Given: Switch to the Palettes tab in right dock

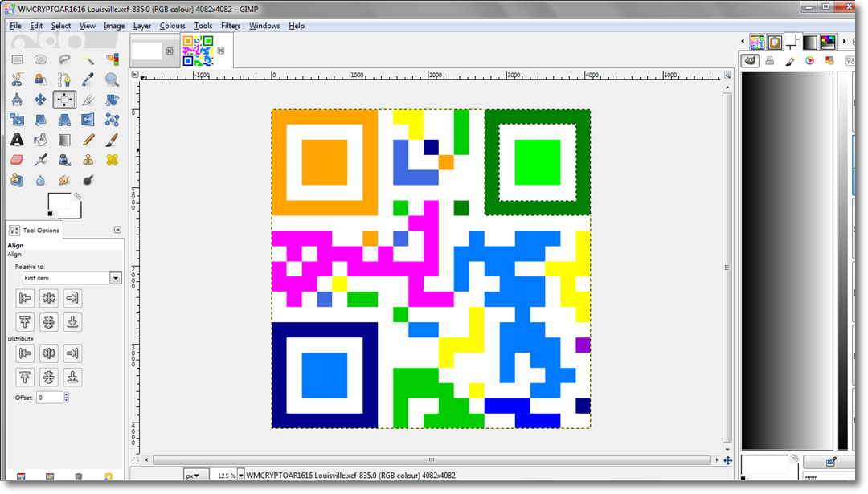Looking at the screenshot, I should pyautogui.click(x=828, y=42).
